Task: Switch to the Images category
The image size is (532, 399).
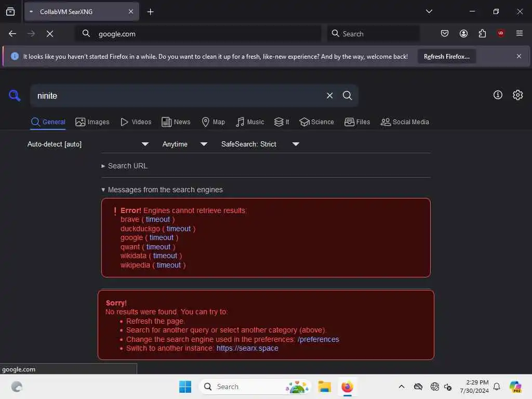Action: (92, 122)
